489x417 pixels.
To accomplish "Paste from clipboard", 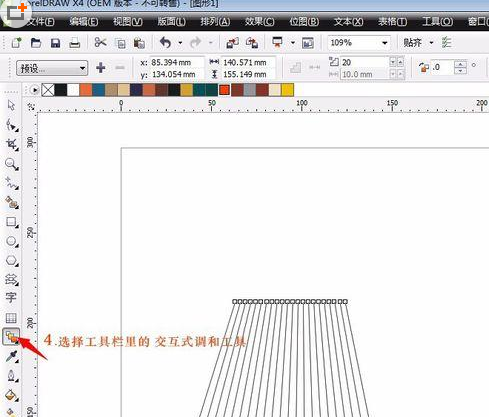I will coord(139,43).
